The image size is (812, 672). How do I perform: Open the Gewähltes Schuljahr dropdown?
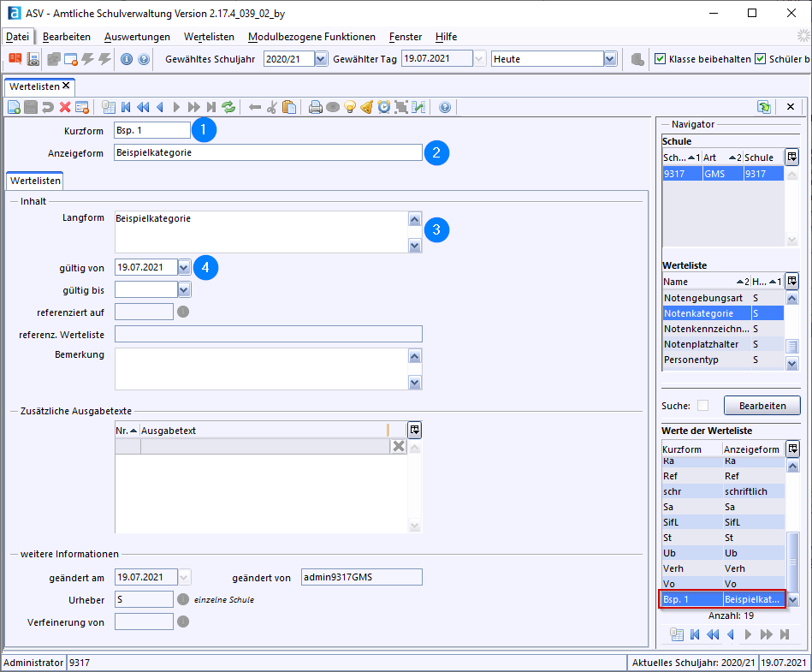point(321,59)
